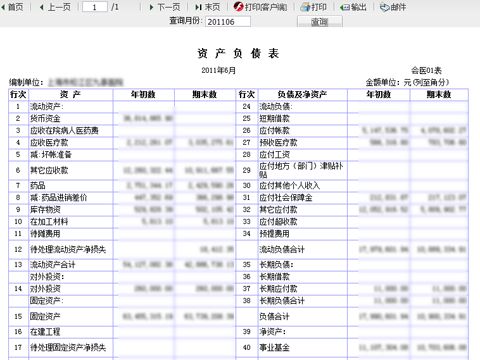The height and width of the screenshot is (360, 480).
Task: Click the 资产 column header
Action: pyautogui.click(x=70, y=95)
